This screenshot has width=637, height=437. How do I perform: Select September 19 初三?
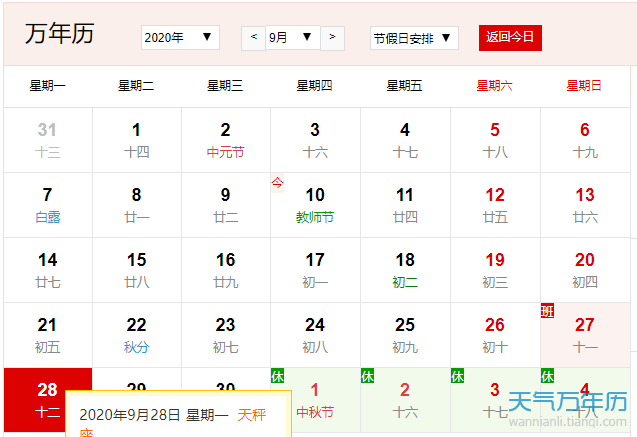tap(495, 270)
